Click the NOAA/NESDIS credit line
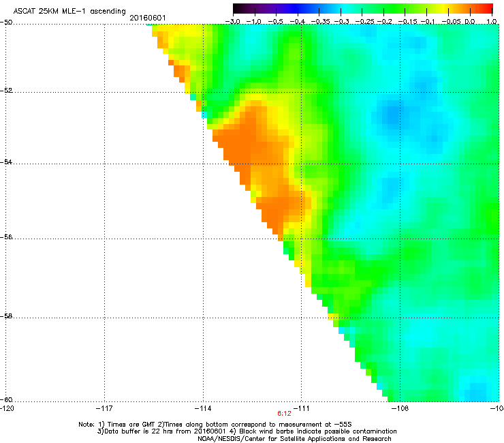Screen dimensions: 504x443 [294, 439]
